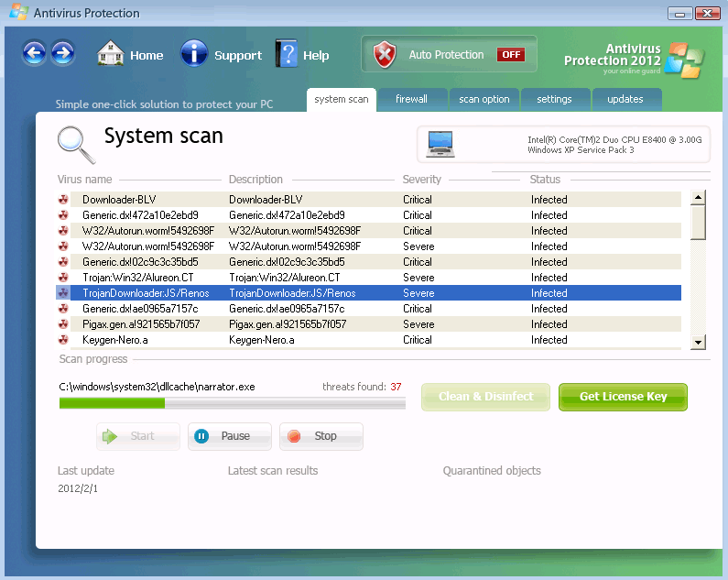
Task: Click the forward arrow navigation icon
Action: click(62, 53)
